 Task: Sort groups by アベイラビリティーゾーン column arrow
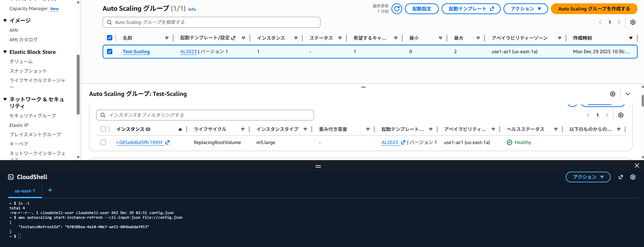559,38
